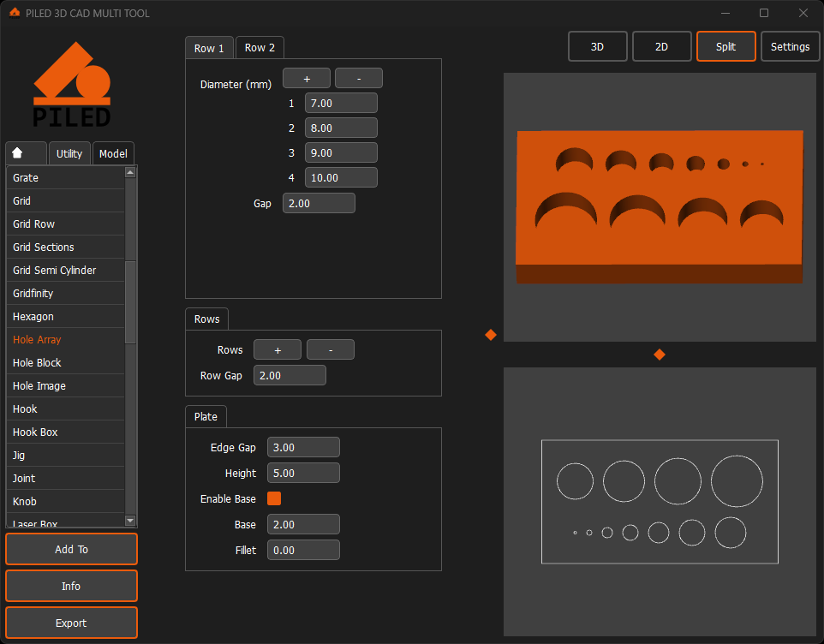Screen dimensions: 824x644
Task: Click the Diameter 3 field showing 9.00
Action: 341,152
